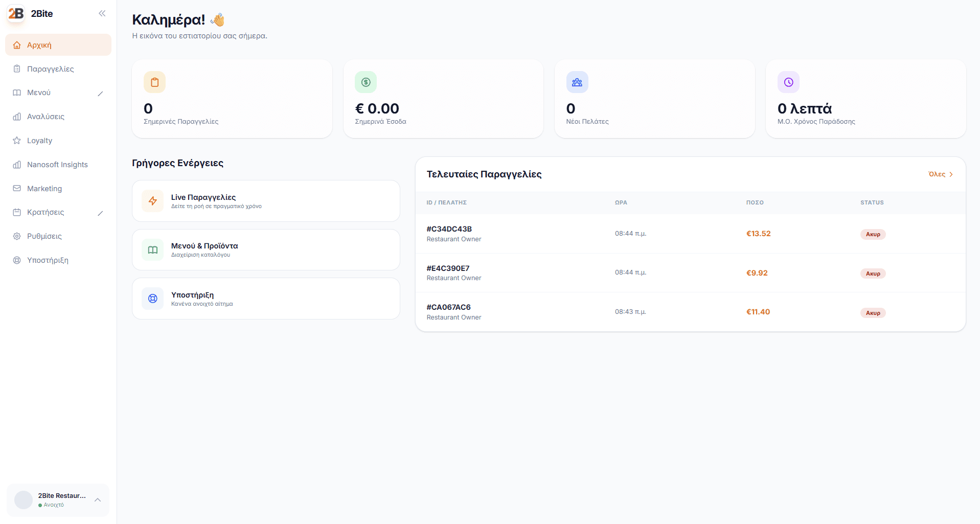Go to Παραγγελίες in sidebar
Screen dimensions: 980x524
58,69
